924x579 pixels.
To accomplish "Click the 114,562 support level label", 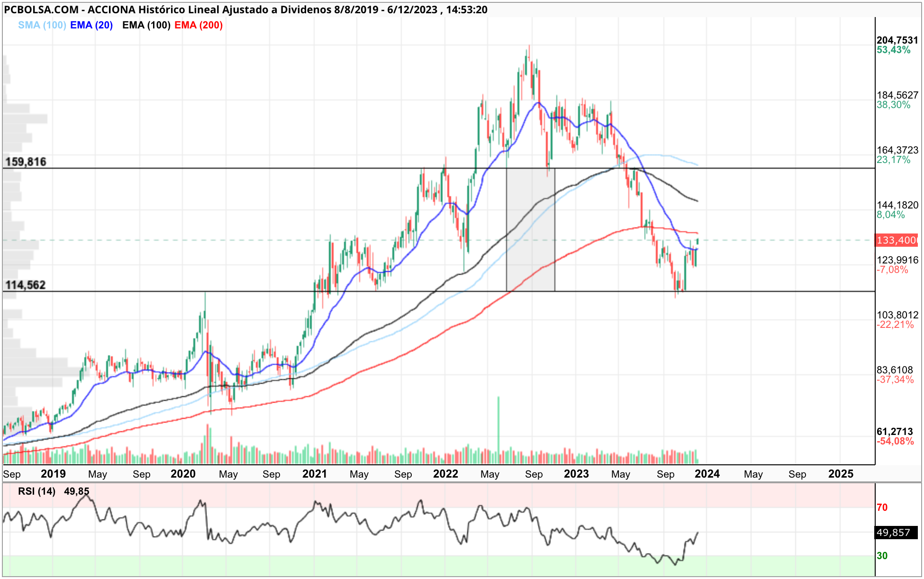I will tap(26, 285).
